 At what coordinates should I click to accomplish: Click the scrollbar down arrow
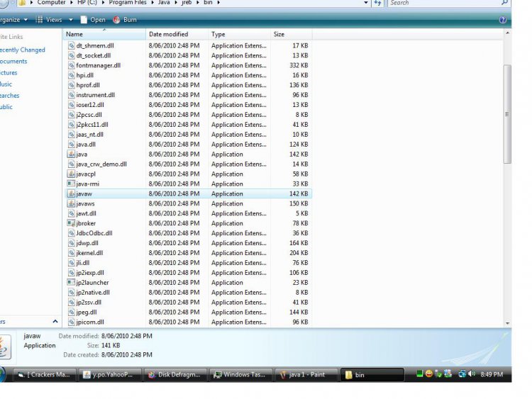(507, 323)
